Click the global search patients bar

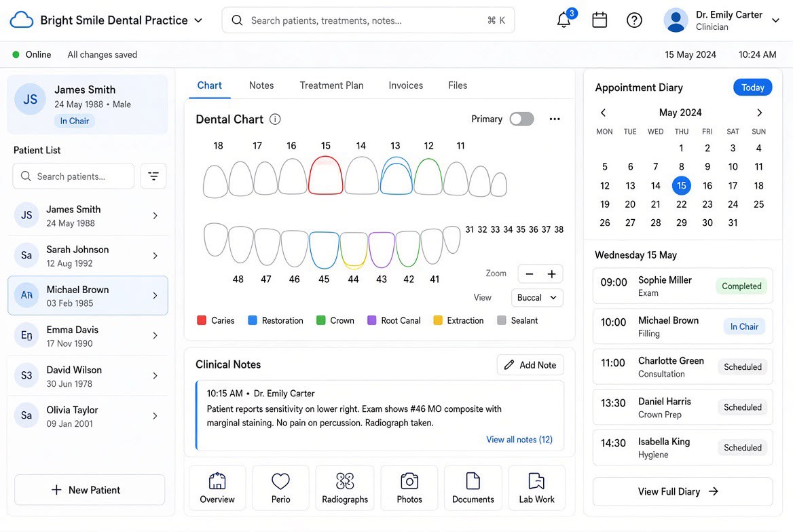click(368, 20)
